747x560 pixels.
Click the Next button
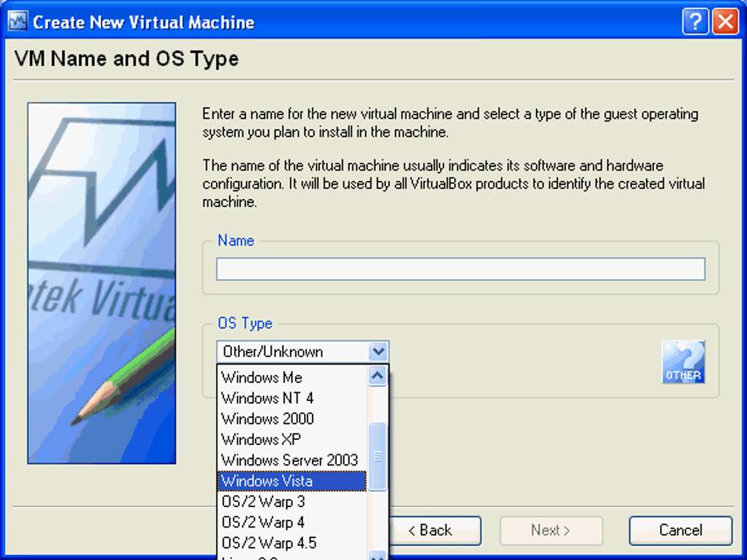[551, 531]
